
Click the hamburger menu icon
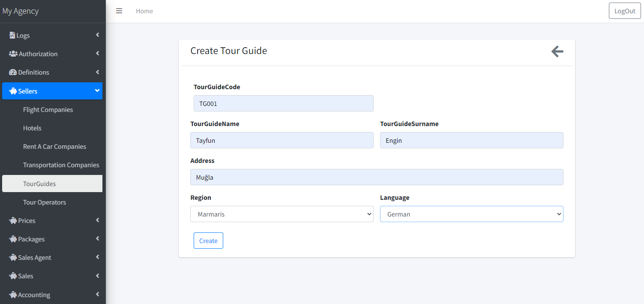[119, 11]
